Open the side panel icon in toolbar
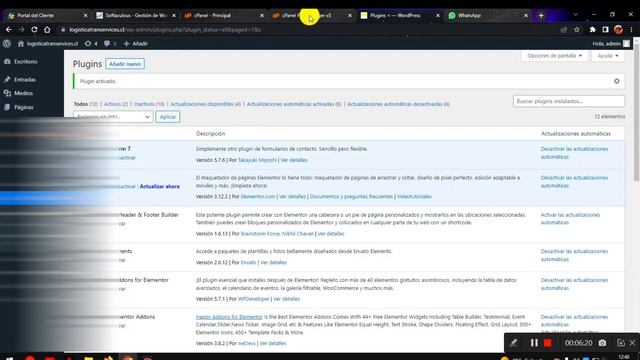Image resolution: width=640 pixels, height=360 pixels. pos(605,30)
